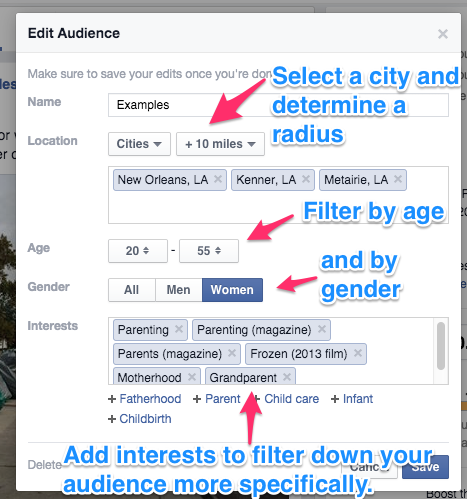
Task: Open the Cities location type dropdown
Action: click(x=139, y=144)
